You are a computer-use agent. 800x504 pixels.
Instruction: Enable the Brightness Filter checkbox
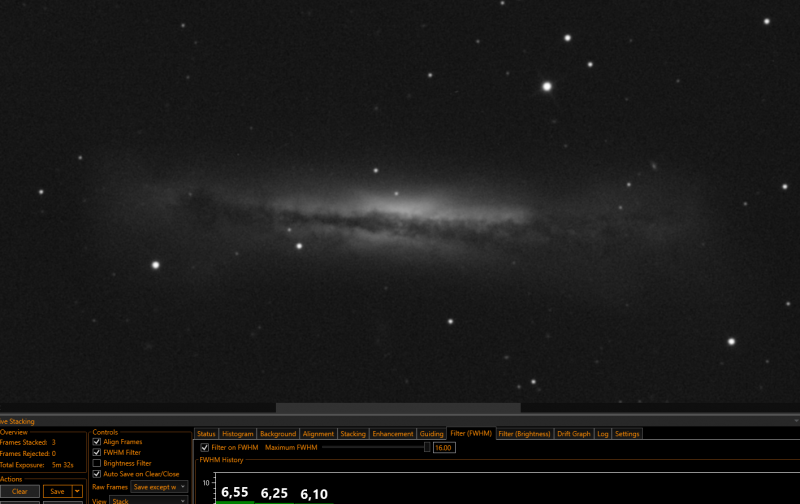pos(96,463)
